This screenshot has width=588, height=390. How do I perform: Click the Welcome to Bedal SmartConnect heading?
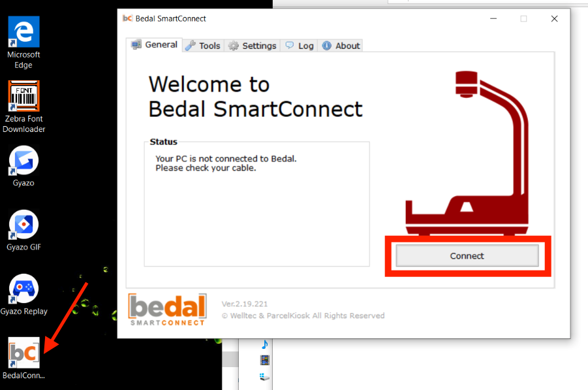[255, 97]
